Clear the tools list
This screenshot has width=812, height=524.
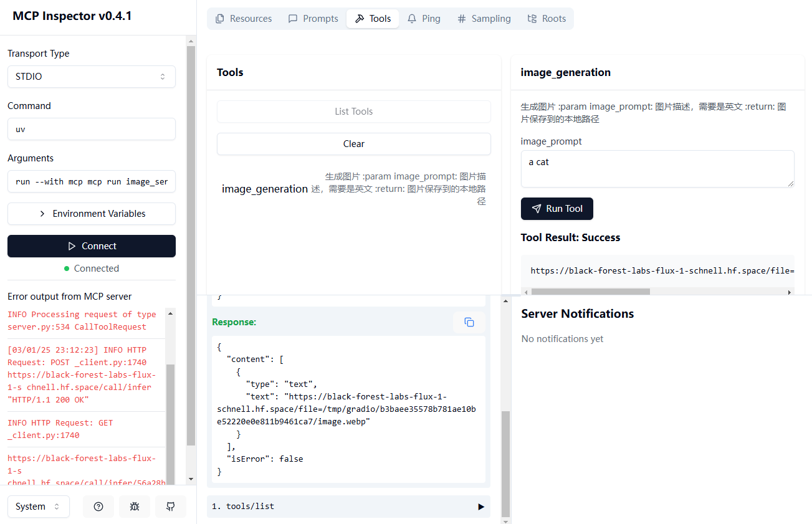point(353,144)
